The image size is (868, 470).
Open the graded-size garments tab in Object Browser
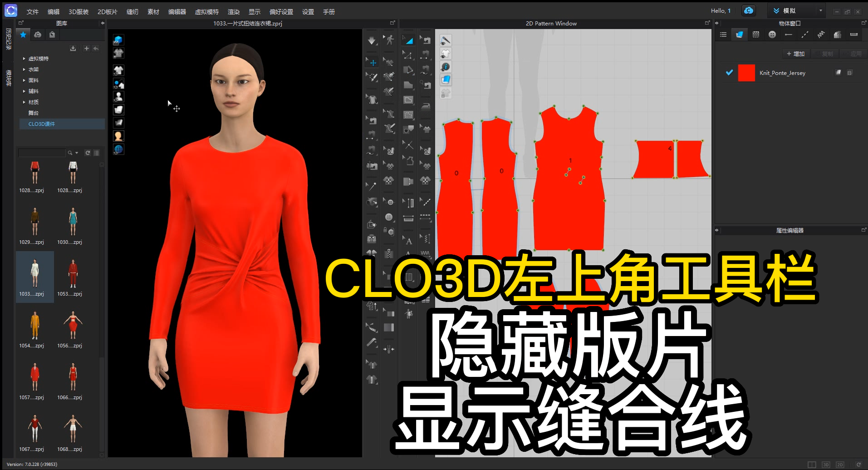pos(837,35)
